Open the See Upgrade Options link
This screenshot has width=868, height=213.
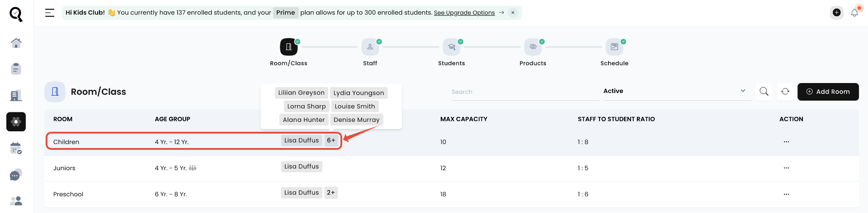click(x=464, y=13)
